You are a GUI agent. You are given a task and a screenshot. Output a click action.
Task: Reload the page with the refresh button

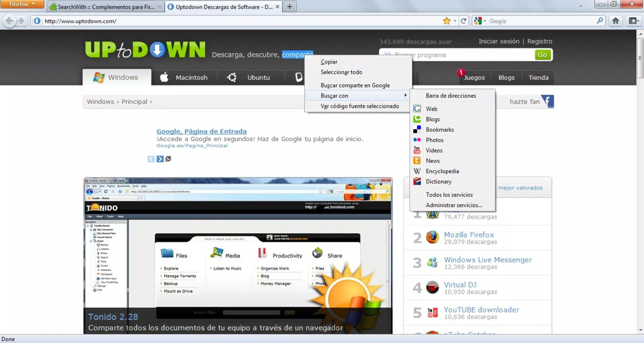[x=463, y=21]
